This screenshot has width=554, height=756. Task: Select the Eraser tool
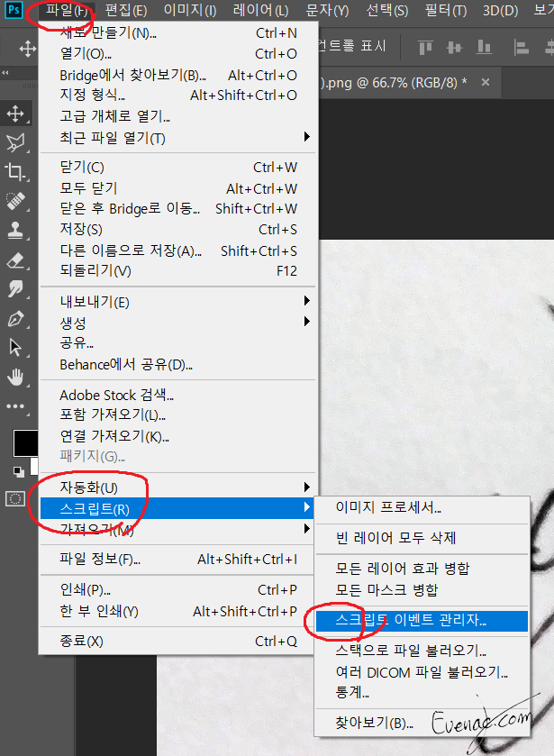point(15,260)
